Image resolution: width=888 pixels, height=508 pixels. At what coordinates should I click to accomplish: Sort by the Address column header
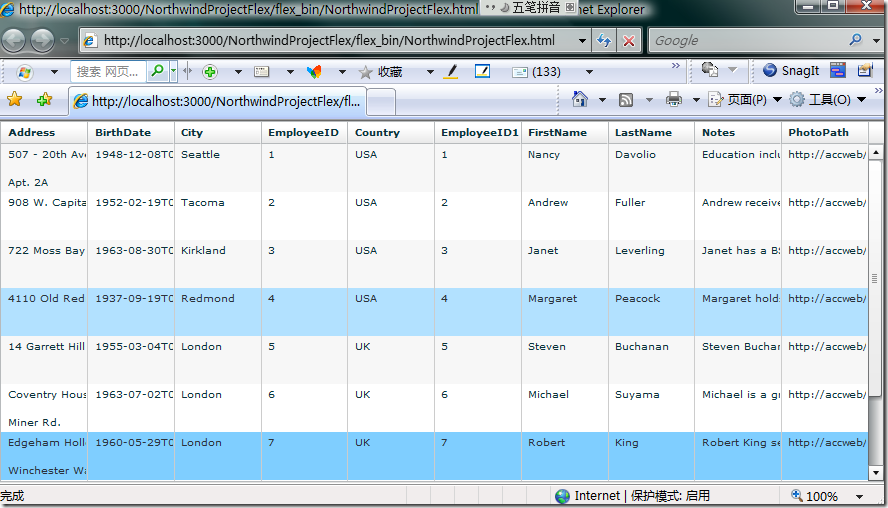pos(44,133)
